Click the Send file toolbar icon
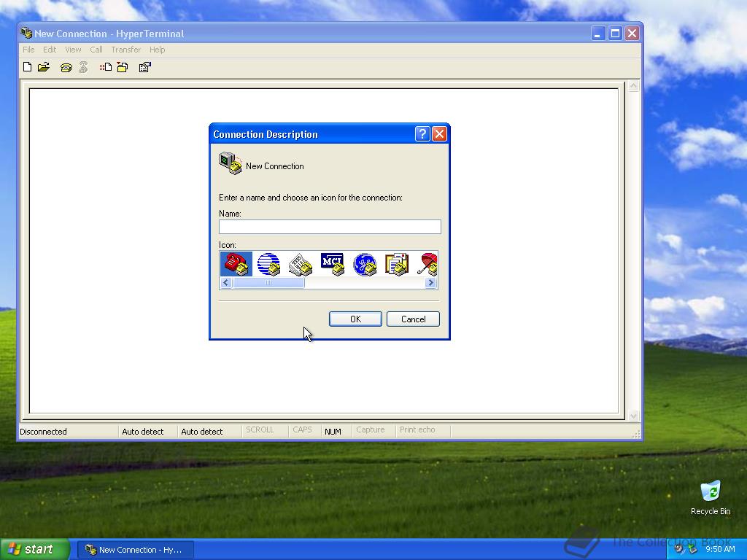This screenshot has height=560, width=747. (106, 67)
